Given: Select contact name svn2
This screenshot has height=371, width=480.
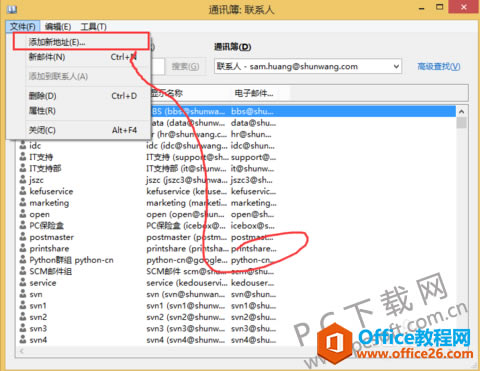Looking at the screenshot, I should pyautogui.click(x=38, y=317).
